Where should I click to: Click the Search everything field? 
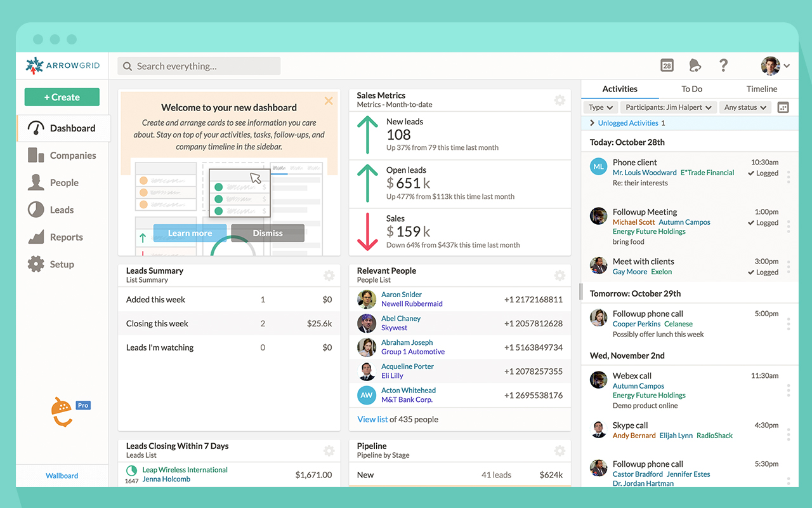pyautogui.click(x=199, y=65)
